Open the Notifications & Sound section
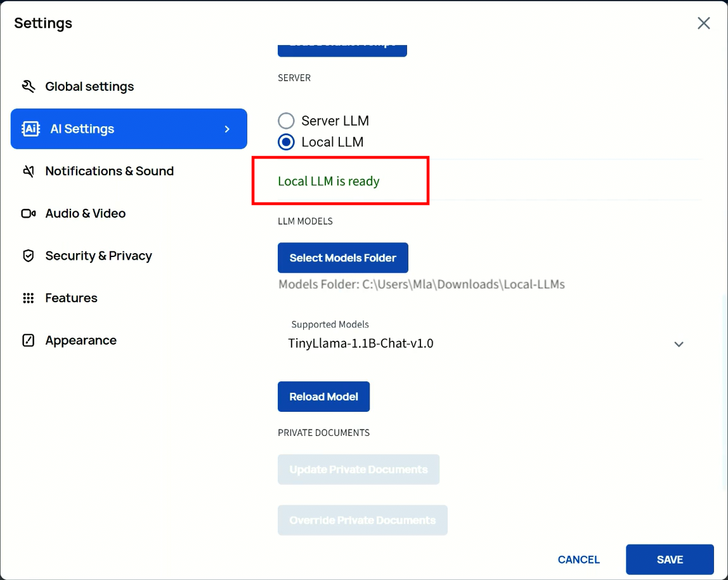 pyautogui.click(x=109, y=171)
